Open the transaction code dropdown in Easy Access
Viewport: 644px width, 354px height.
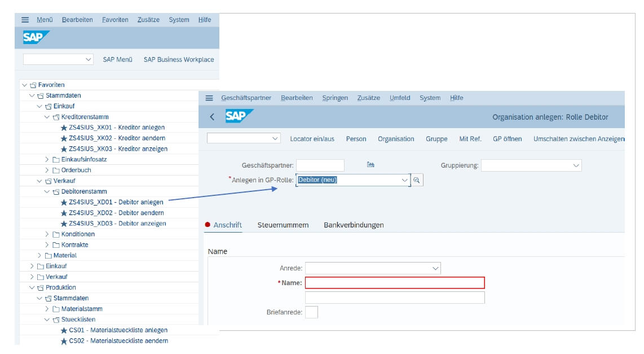click(x=89, y=60)
